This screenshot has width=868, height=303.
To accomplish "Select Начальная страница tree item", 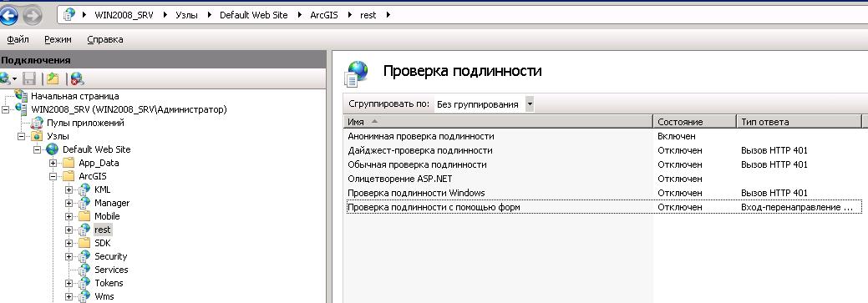I will tap(74, 96).
